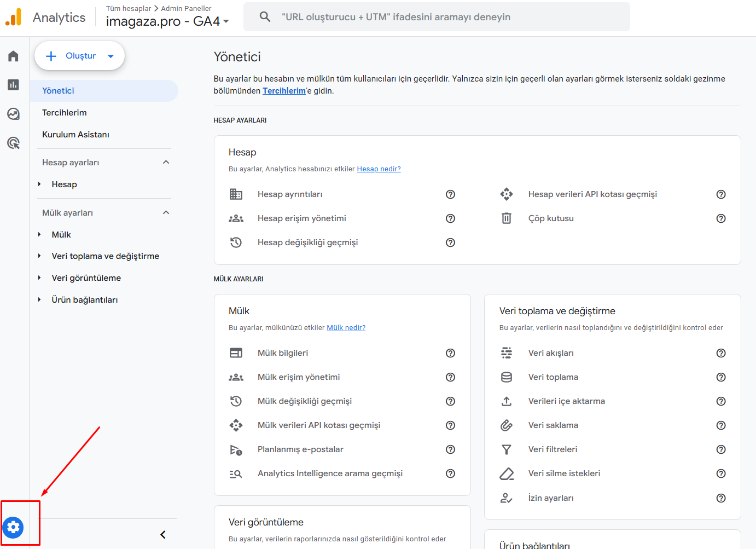Screen dimensions: 756x549
Task: Click help icon beside Veri filtreleri
Action: (721, 449)
